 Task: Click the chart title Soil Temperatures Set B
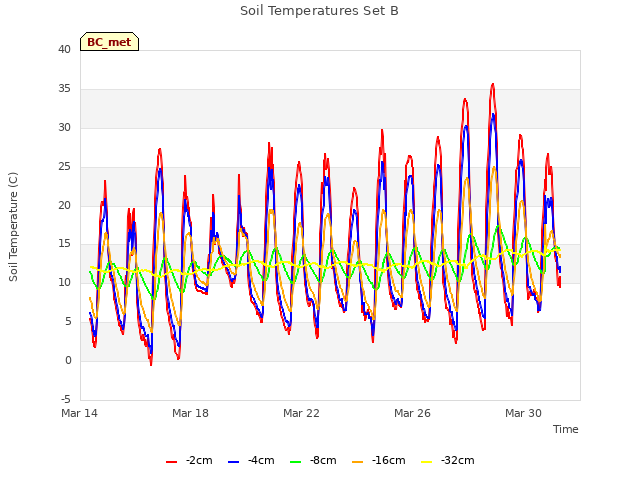tap(319, 11)
